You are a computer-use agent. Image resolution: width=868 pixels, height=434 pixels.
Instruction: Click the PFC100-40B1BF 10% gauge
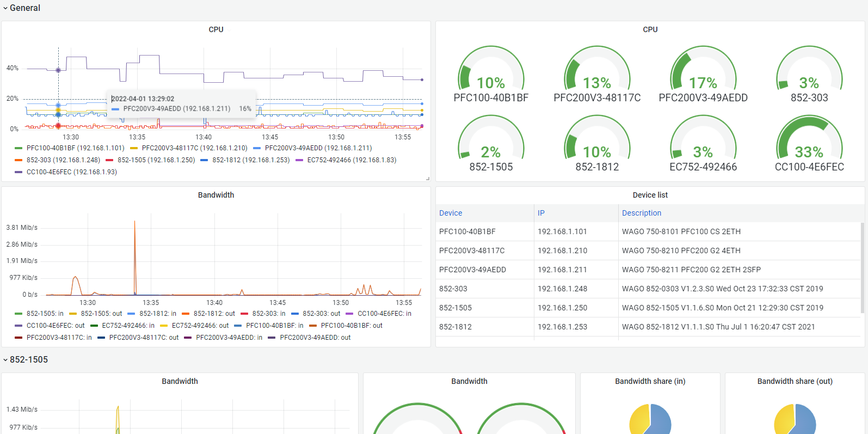[491, 74]
